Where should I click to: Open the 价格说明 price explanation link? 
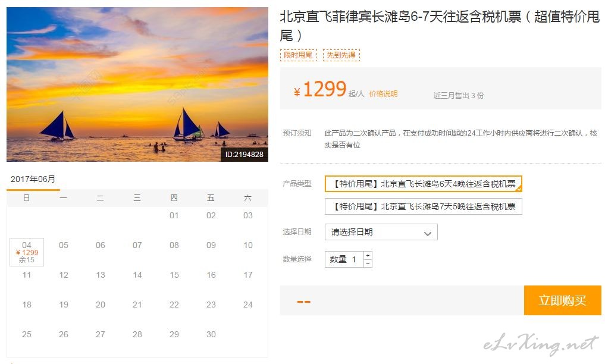click(x=383, y=94)
